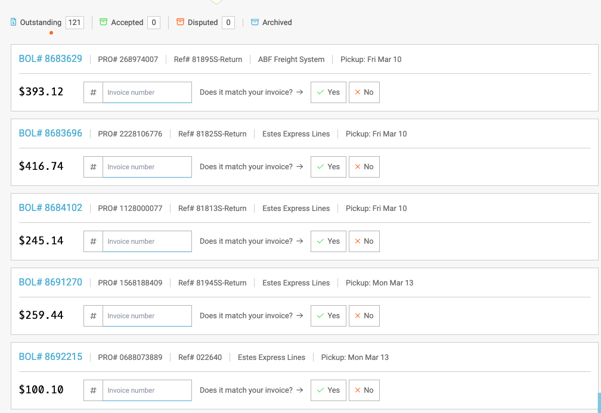Focus invoice number field for $416.74
601x413 pixels.
point(147,167)
